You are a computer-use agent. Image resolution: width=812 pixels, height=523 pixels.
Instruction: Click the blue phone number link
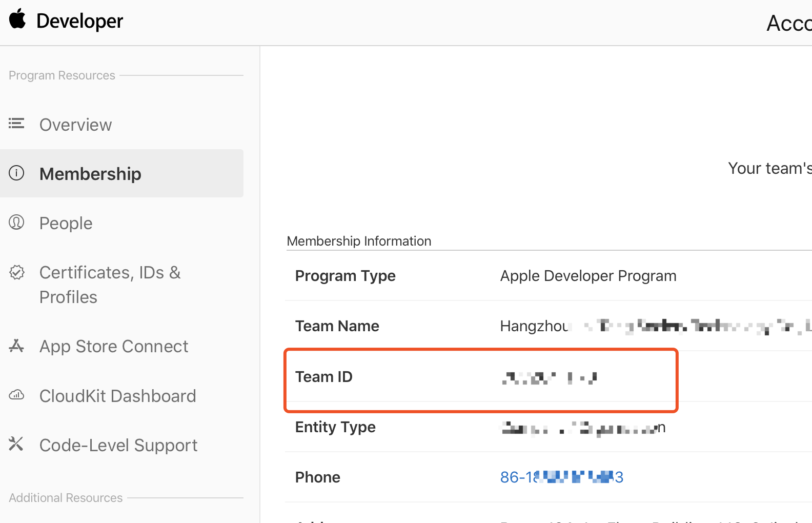tap(562, 477)
